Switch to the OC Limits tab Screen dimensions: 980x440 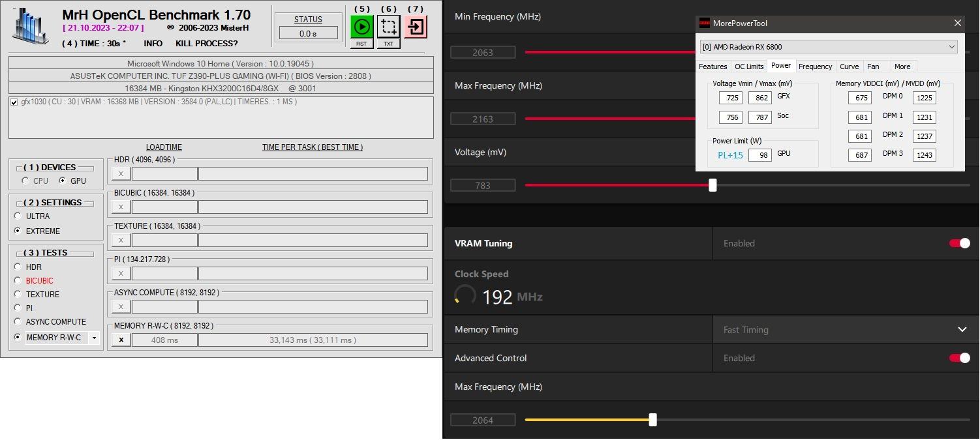749,66
